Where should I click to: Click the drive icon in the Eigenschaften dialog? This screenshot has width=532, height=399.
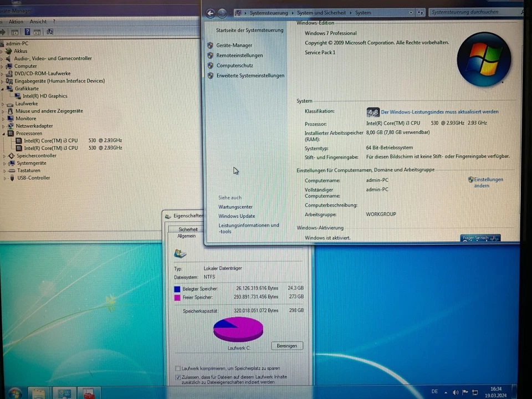[180, 253]
